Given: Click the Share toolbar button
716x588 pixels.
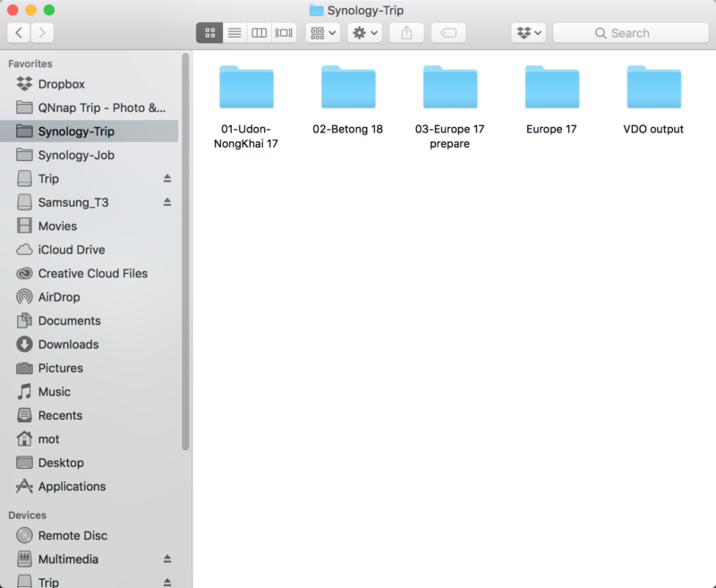Looking at the screenshot, I should (x=406, y=33).
